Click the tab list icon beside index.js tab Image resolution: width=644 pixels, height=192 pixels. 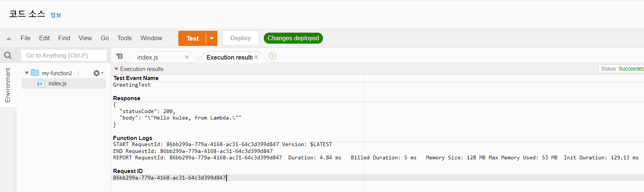tap(120, 56)
